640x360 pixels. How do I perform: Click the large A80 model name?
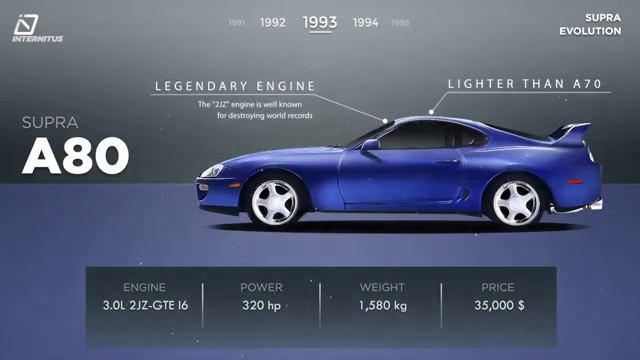click(x=76, y=156)
